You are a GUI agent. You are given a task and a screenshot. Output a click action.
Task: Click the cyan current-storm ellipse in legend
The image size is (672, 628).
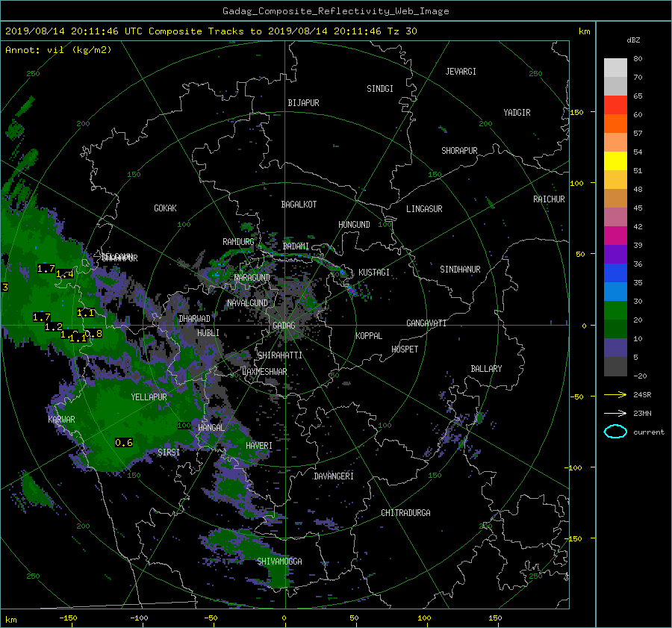point(615,432)
